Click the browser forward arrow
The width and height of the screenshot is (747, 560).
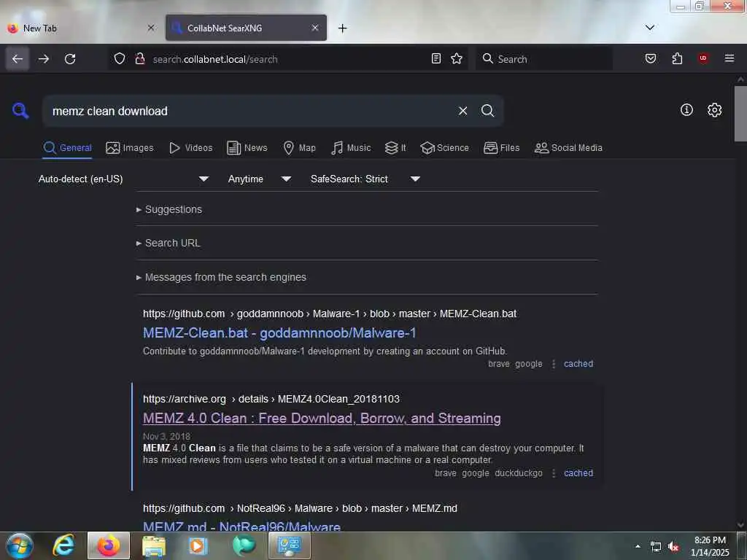pos(43,58)
